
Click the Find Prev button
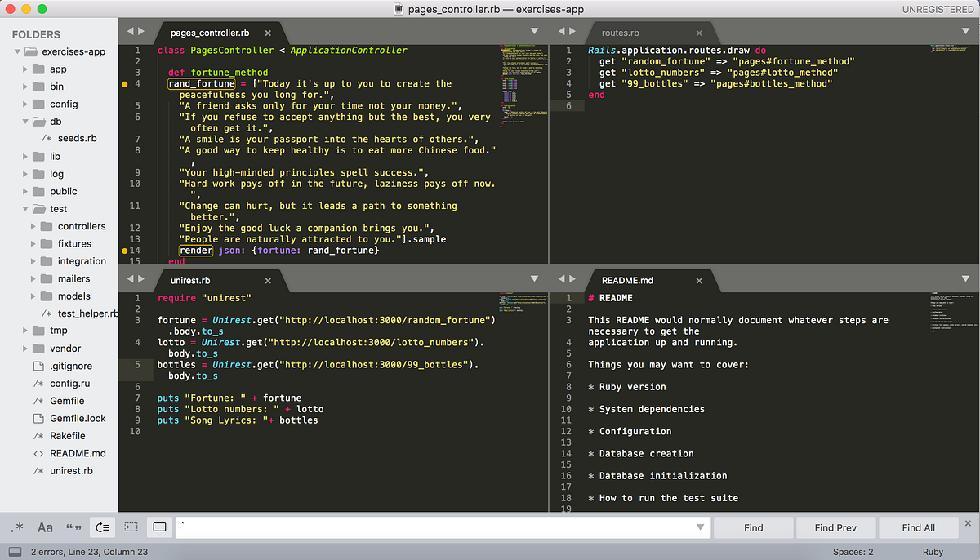coord(835,527)
